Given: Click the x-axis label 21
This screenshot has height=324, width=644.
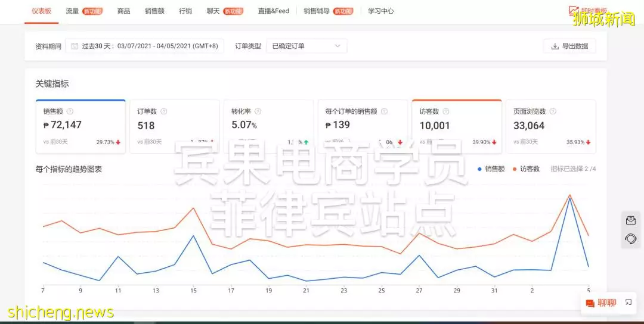Looking at the screenshot, I should point(306,291).
